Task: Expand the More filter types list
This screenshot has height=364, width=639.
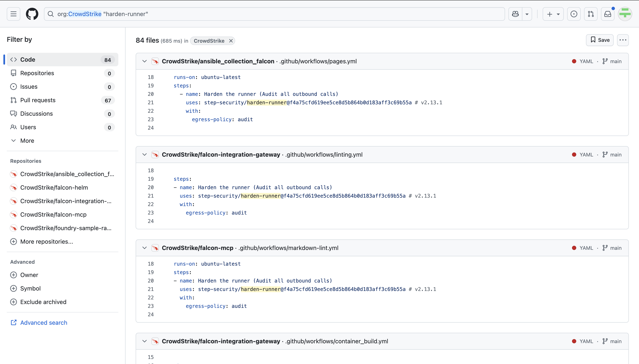Action: tap(27, 140)
